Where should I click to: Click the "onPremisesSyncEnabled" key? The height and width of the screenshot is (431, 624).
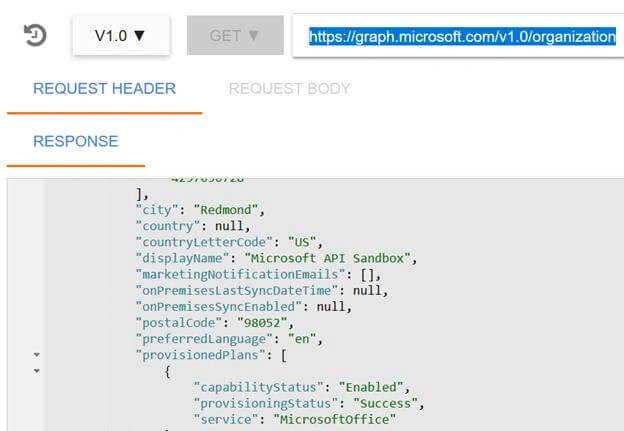(219, 306)
